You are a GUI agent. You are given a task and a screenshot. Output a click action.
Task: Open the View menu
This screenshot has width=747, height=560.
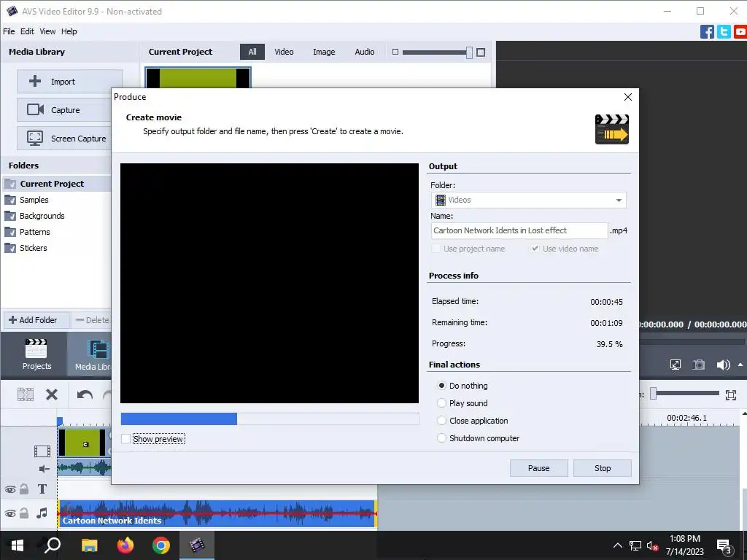tap(47, 31)
